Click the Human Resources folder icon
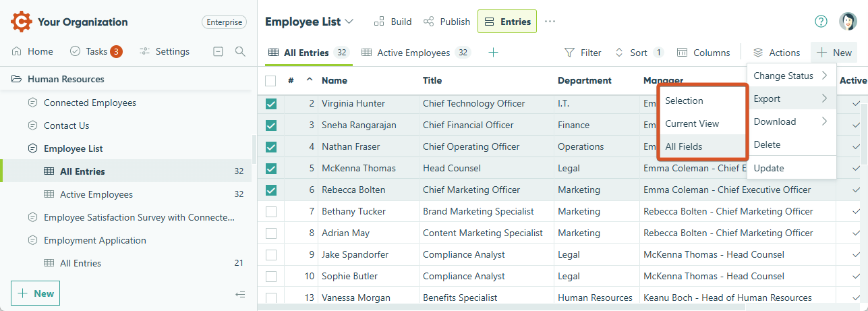 (x=16, y=79)
